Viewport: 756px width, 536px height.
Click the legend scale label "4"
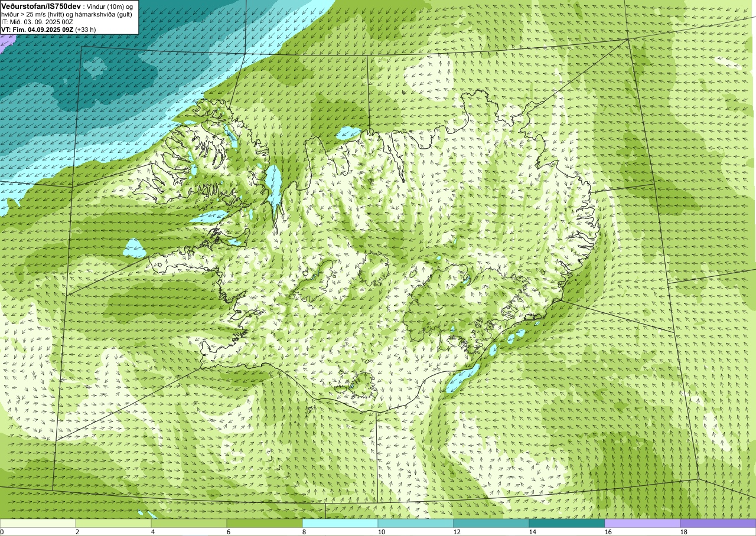tap(153, 532)
